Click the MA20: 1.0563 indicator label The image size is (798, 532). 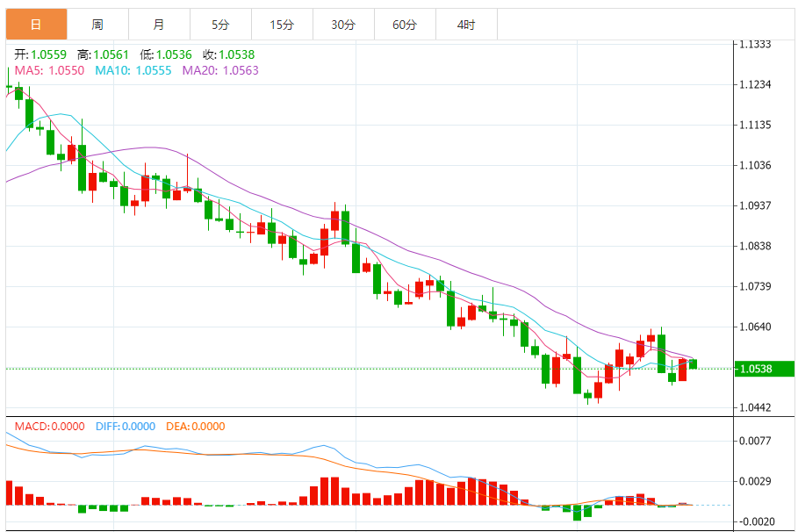[220, 70]
